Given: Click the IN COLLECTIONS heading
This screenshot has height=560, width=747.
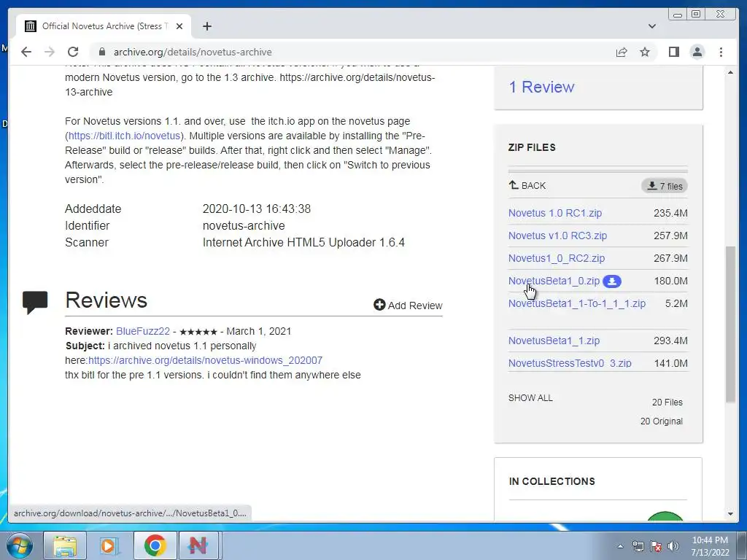Looking at the screenshot, I should (551, 481).
